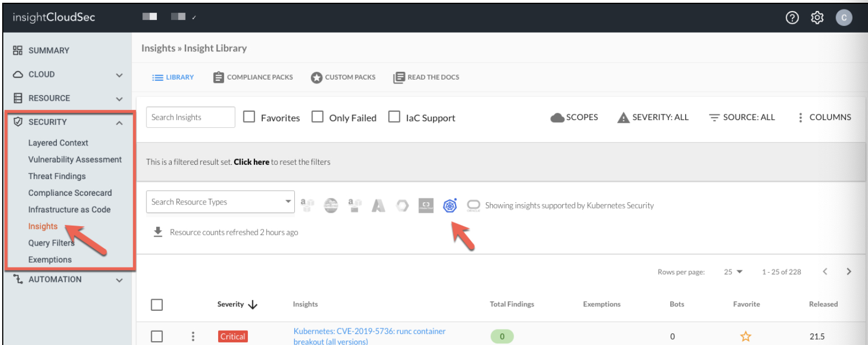The image size is (868, 345).
Task: Enable the Favorites checkbox
Action: [250, 117]
